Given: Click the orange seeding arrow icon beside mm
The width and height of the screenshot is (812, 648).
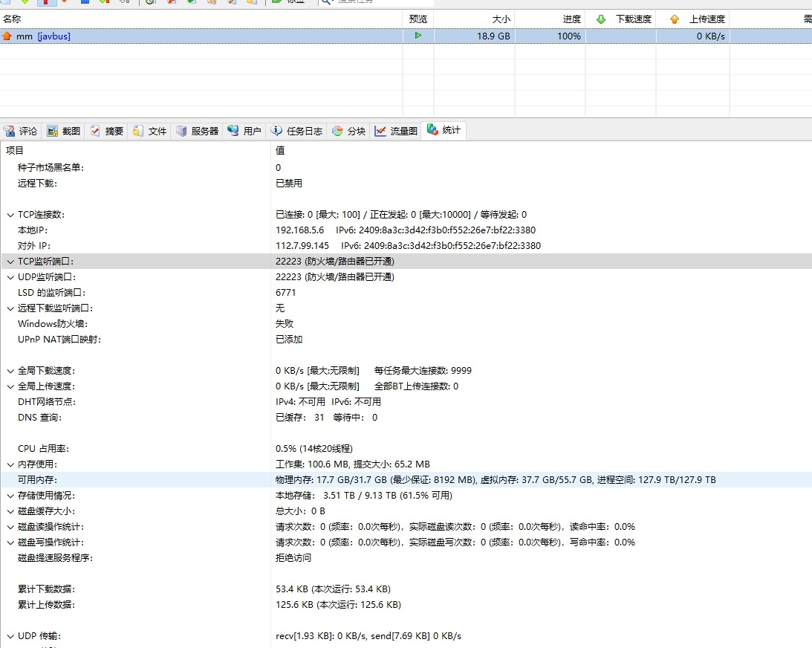Looking at the screenshot, I should pos(7,36).
